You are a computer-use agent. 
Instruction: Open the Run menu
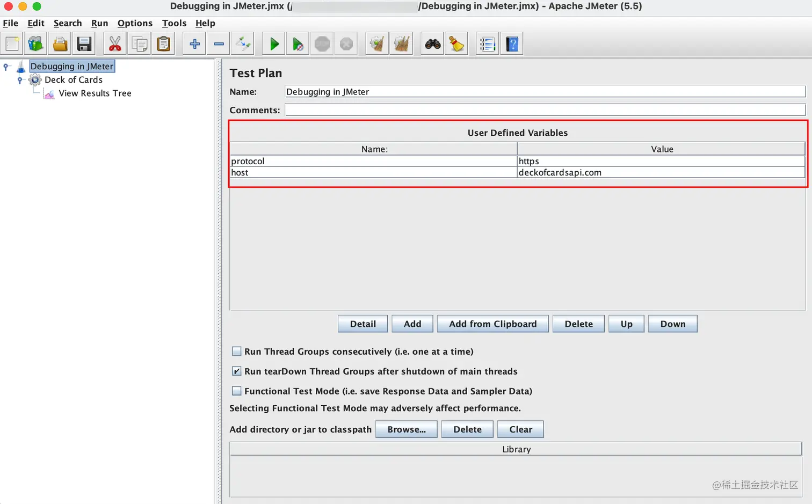(x=100, y=23)
